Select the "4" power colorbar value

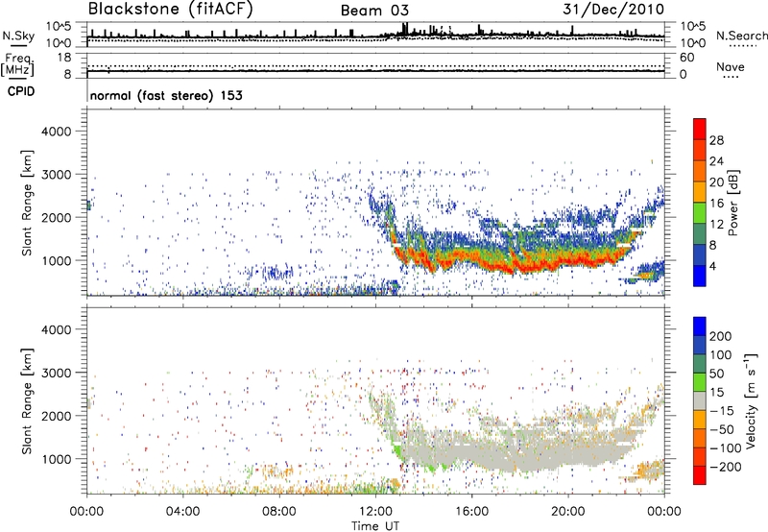[x=712, y=266]
